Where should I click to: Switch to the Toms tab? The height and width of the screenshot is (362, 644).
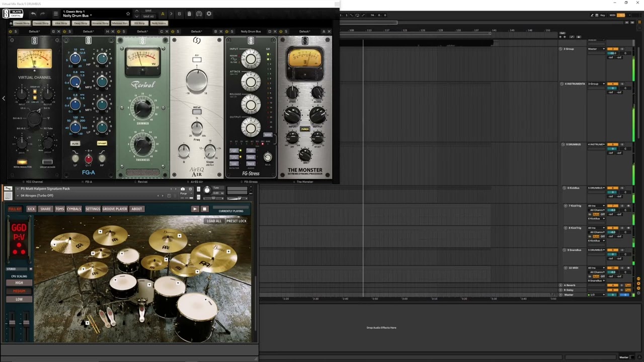[x=59, y=209]
